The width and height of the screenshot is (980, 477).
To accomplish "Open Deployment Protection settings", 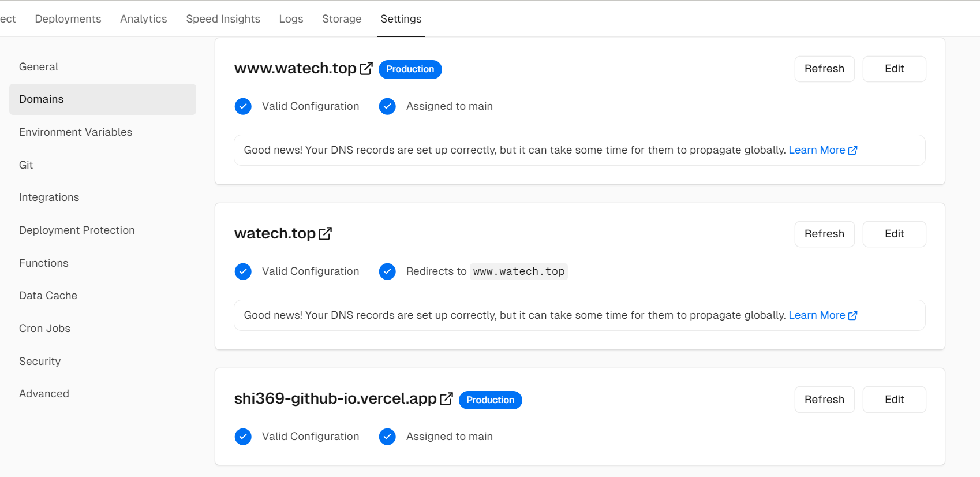I will click(x=77, y=230).
